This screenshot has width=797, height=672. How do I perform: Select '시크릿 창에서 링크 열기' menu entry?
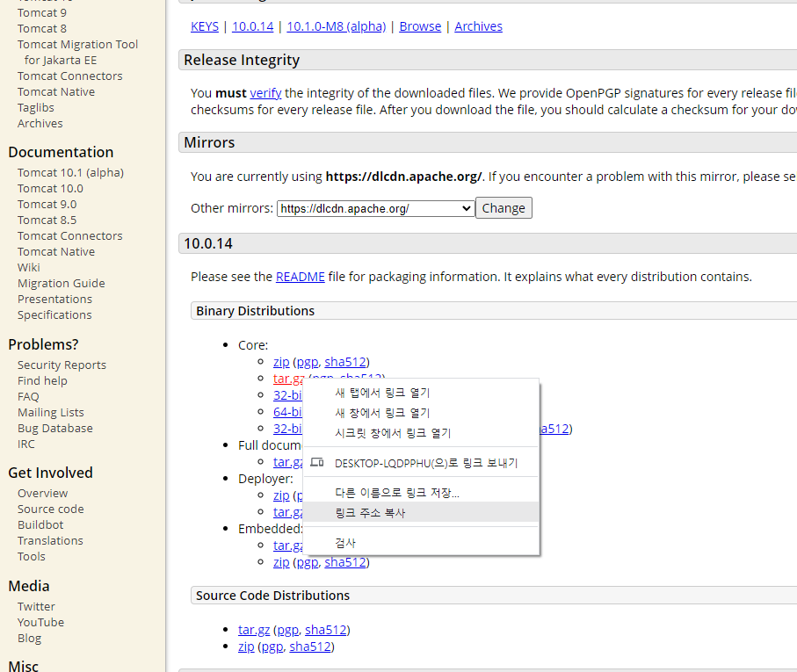click(421, 433)
